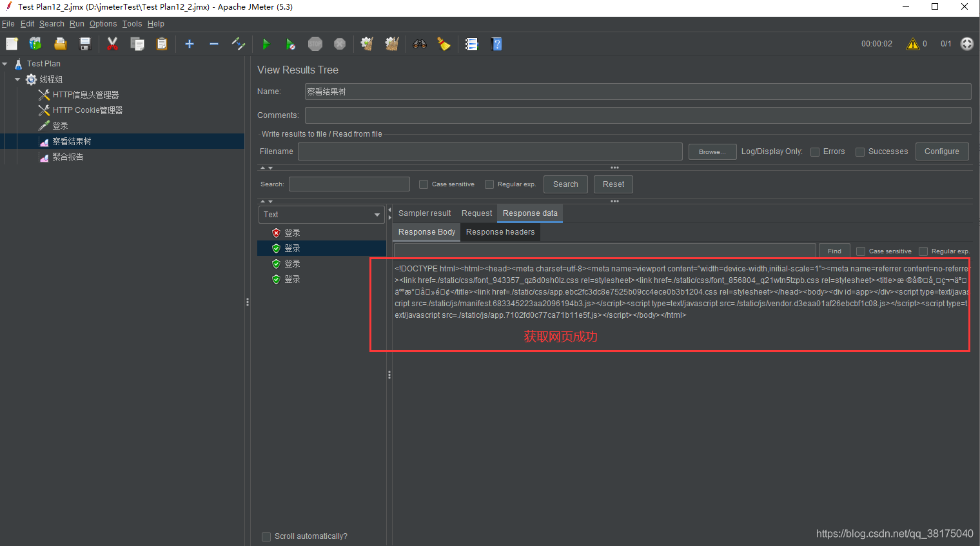Click the Cut scissors icon
The image size is (980, 546).
point(112,44)
